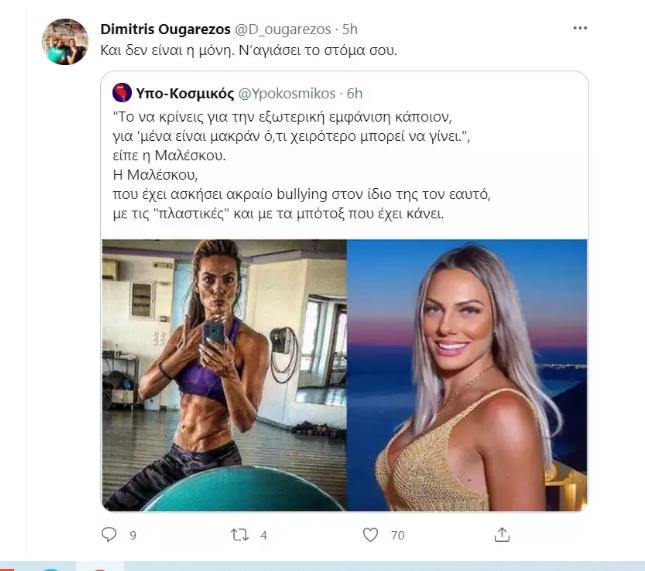
Task: Click Dimitris Ougarezos's profile avatar
Action: point(64,42)
